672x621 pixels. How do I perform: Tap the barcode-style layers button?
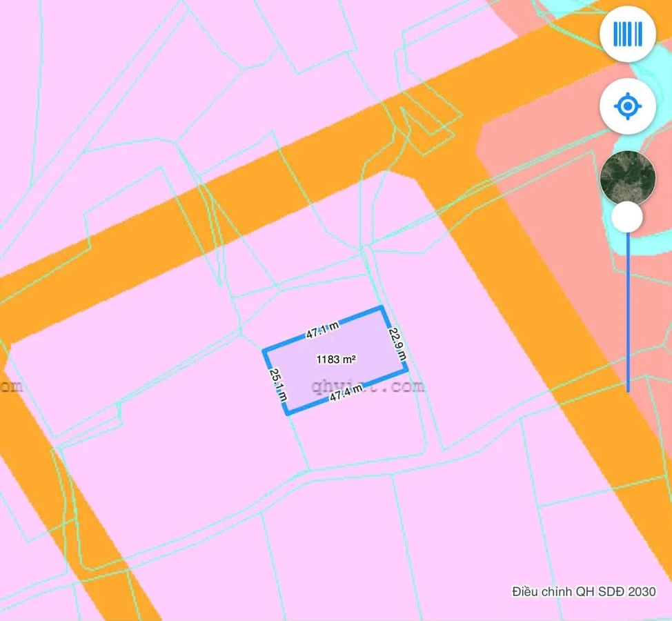(x=627, y=33)
